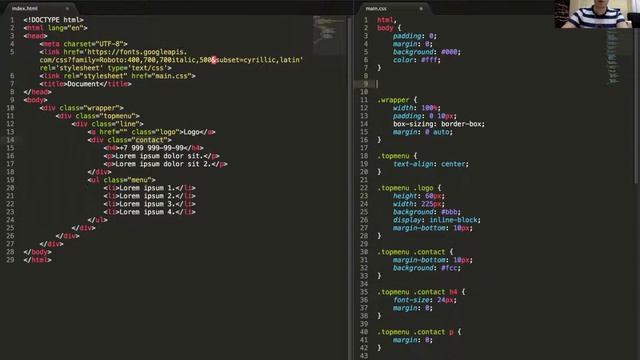Click line number 9 in main.css gutter
This screenshot has height=360, width=640.
coord(366,84)
